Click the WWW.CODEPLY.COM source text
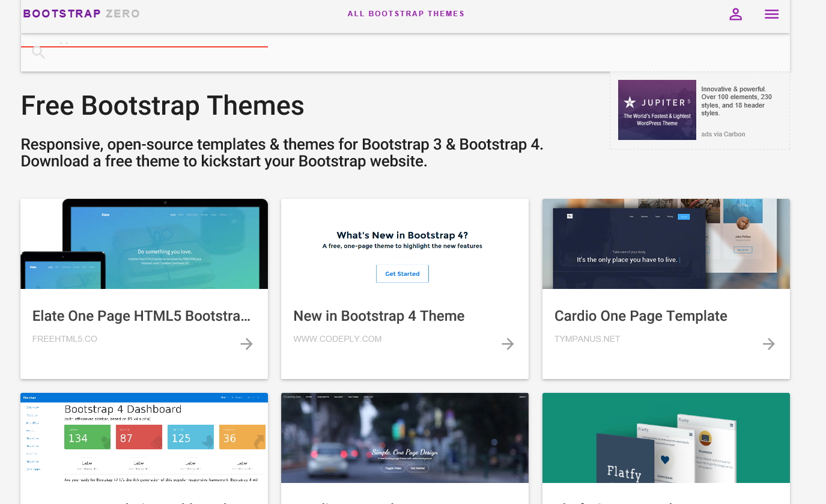This screenshot has height=504, width=826. 338,339
